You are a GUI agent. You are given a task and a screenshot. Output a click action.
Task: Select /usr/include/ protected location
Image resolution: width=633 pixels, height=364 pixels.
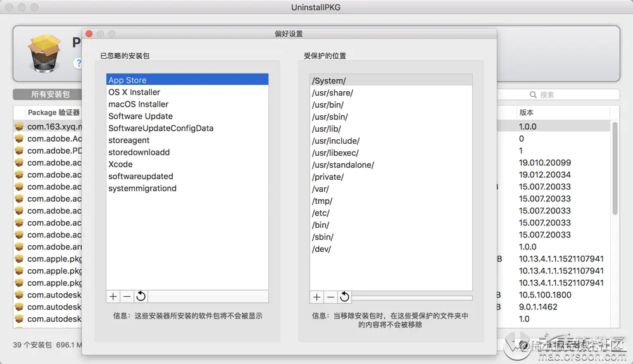click(x=391, y=141)
